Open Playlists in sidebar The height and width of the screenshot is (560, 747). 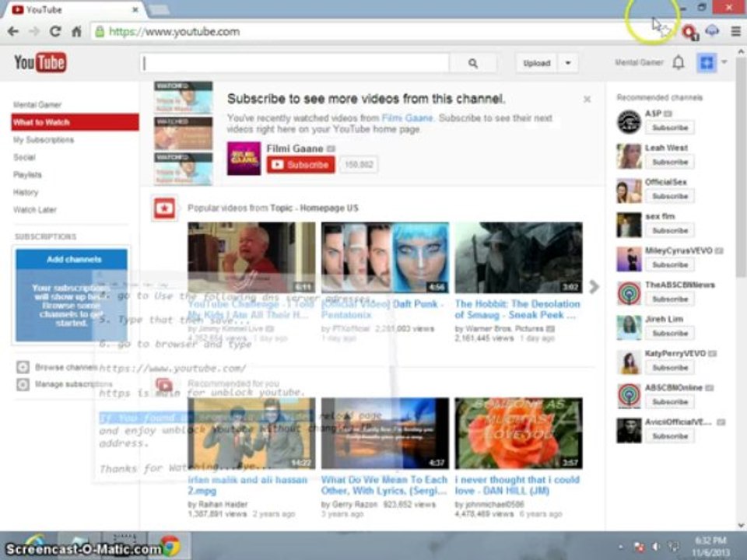pos(27,175)
